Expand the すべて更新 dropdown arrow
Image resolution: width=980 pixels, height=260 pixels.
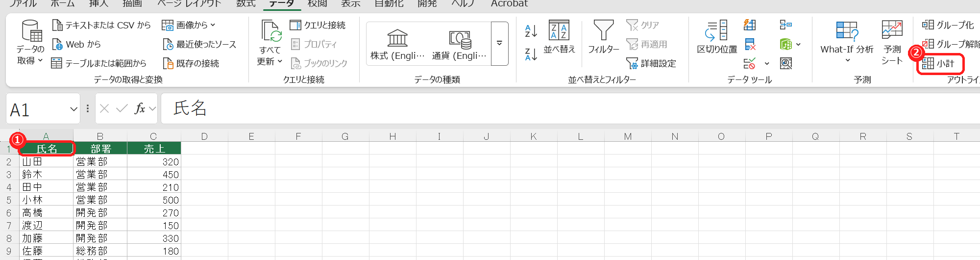click(x=280, y=61)
